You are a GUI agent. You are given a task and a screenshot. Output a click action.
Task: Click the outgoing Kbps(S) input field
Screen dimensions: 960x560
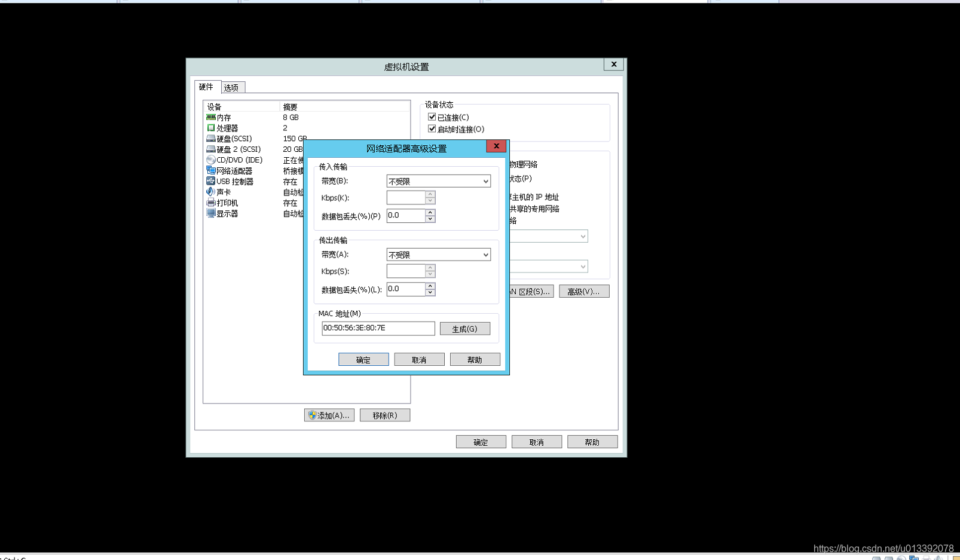[x=406, y=271]
